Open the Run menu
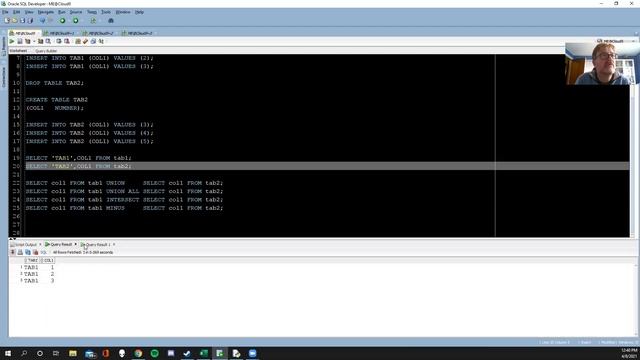 click(x=62, y=12)
